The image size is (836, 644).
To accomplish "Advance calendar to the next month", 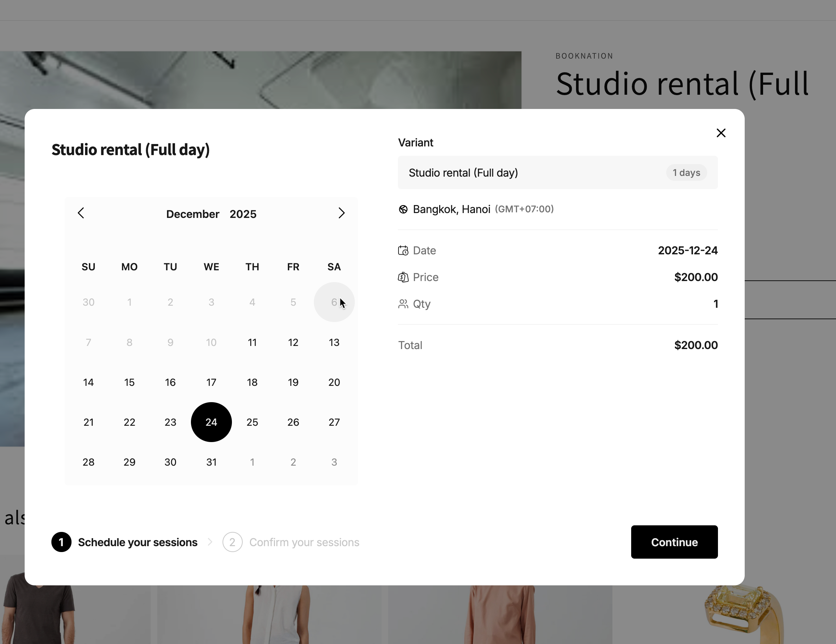I will [x=341, y=213].
